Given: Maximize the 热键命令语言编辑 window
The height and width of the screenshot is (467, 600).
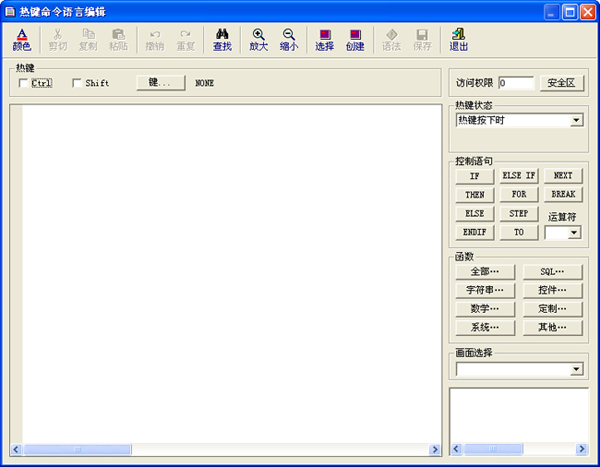Looking at the screenshot, I should (569, 12).
